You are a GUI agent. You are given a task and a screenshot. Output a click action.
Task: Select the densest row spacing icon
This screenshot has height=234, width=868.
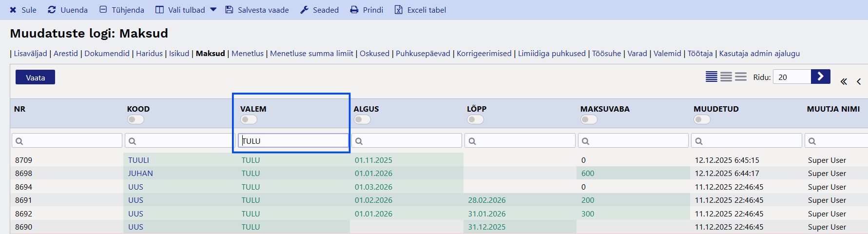pyautogui.click(x=712, y=77)
